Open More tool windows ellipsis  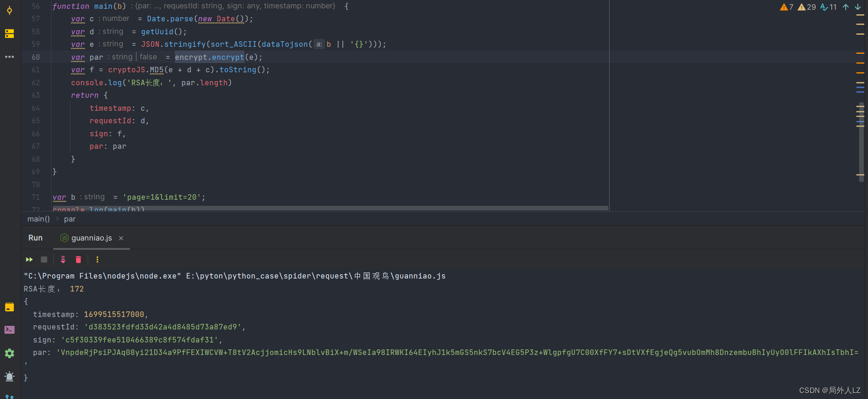tap(9, 57)
